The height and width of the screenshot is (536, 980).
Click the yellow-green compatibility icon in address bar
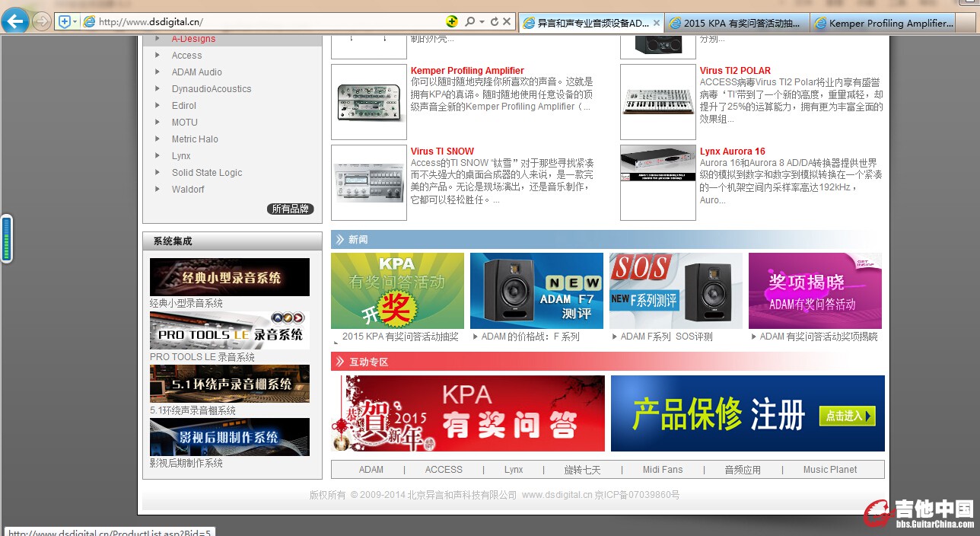pos(452,22)
